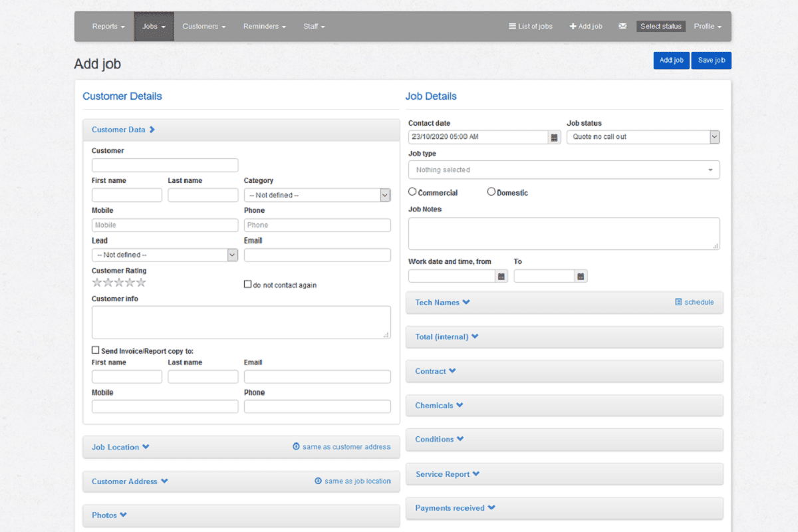Click the same as job location link
Image resolution: width=798 pixels, height=532 pixels.
click(x=358, y=481)
